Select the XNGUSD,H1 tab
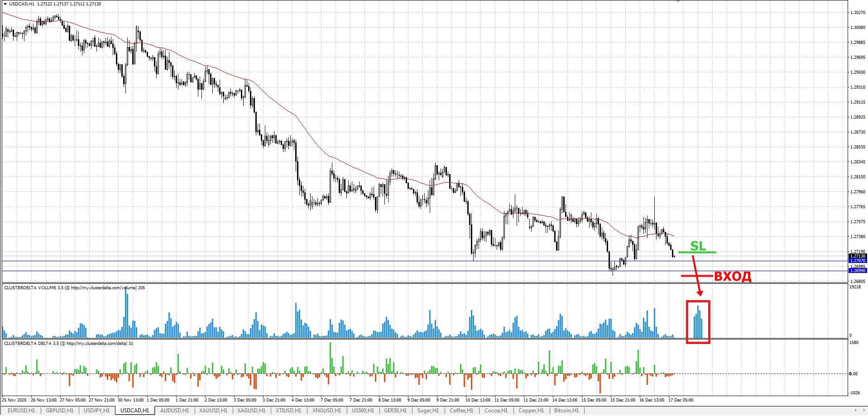The image size is (868, 416). [x=326, y=411]
